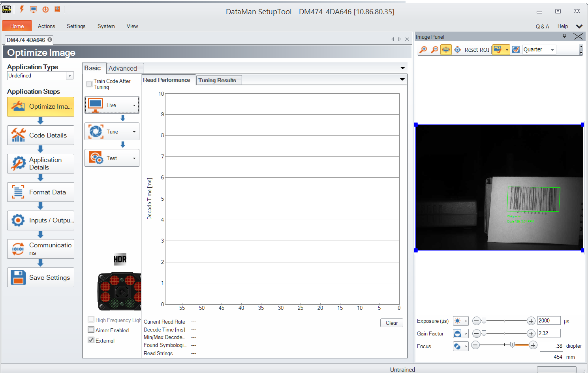Expand the Quarter image size dropdown
The width and height of the screenshot is (588, 373).
coord(552,50)
